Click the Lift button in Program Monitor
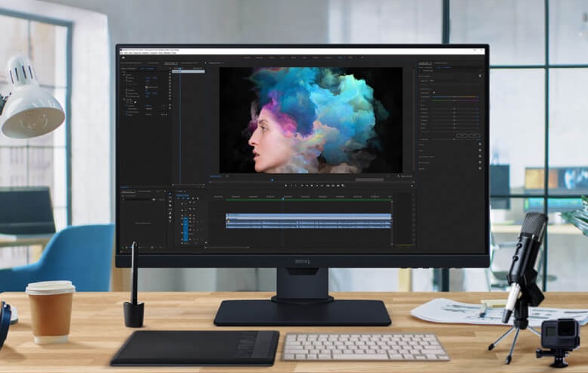 [328, 185]
